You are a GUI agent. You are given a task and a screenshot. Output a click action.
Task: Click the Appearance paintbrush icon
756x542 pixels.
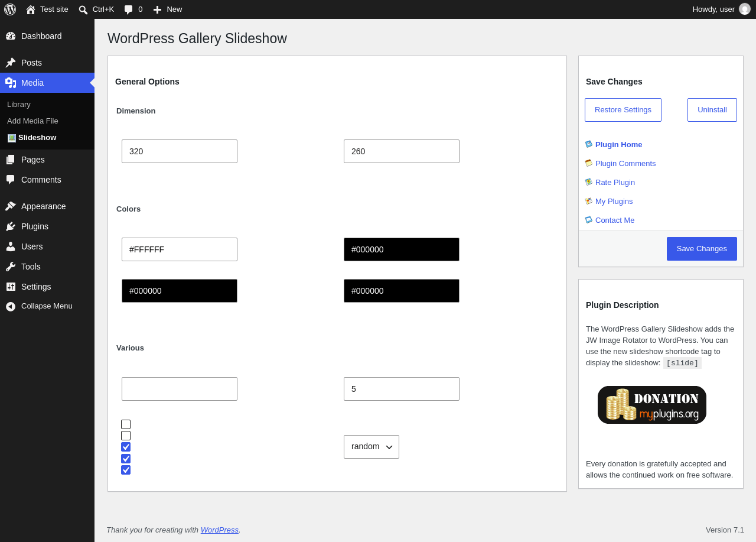click(11, 206)
